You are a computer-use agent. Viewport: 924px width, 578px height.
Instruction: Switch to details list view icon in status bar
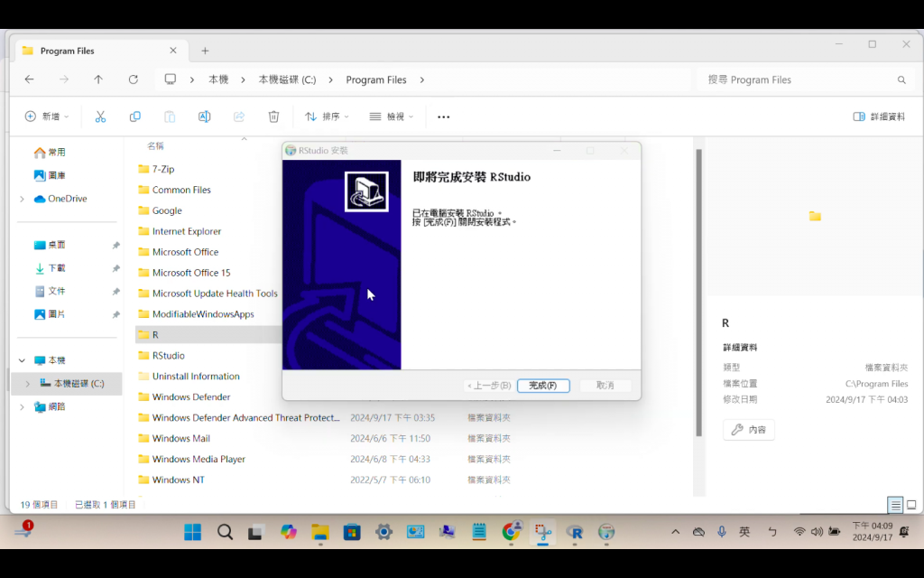click(895, 505)
